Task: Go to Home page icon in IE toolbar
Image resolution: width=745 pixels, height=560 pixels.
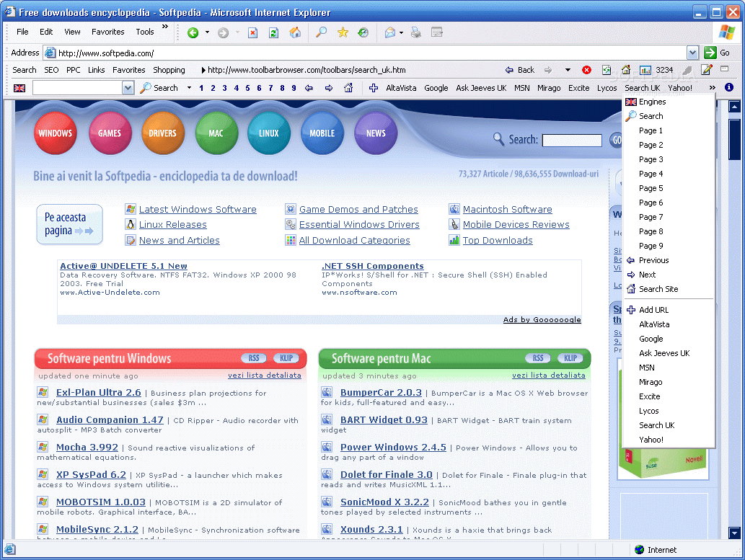Action: click(x=295, y=32)
